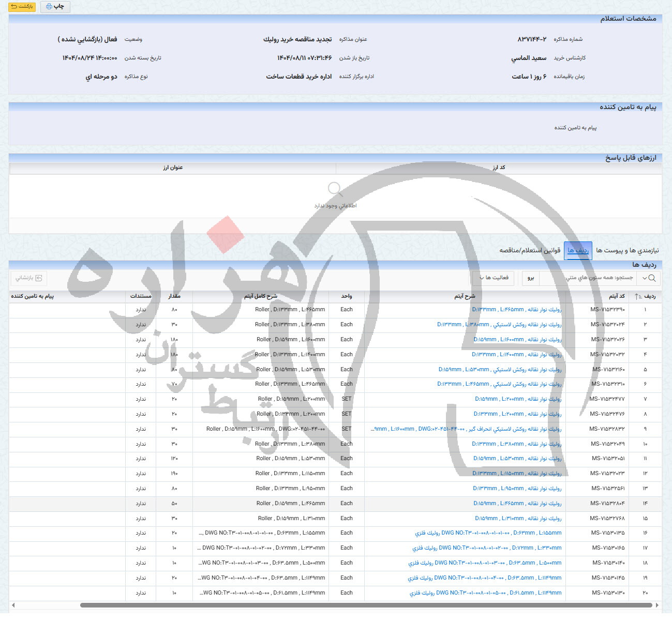Click the horizontal scrollbar right arrow
This screenshot has height=638, width=672.
pos(657,605)
